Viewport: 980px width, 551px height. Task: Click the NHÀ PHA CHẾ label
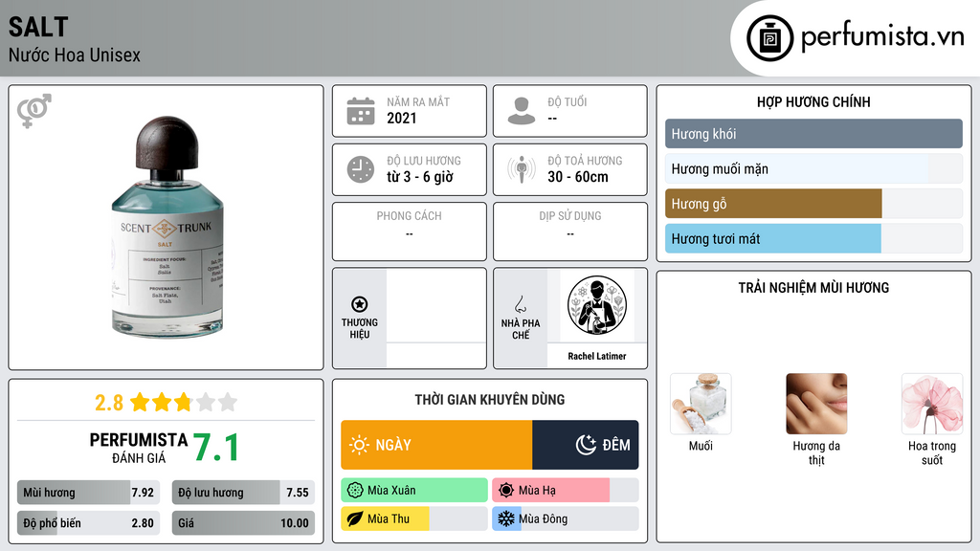520,329
